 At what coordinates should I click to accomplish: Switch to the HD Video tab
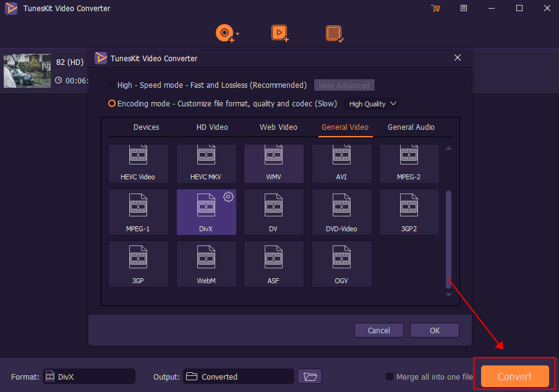tap(212, 127)
